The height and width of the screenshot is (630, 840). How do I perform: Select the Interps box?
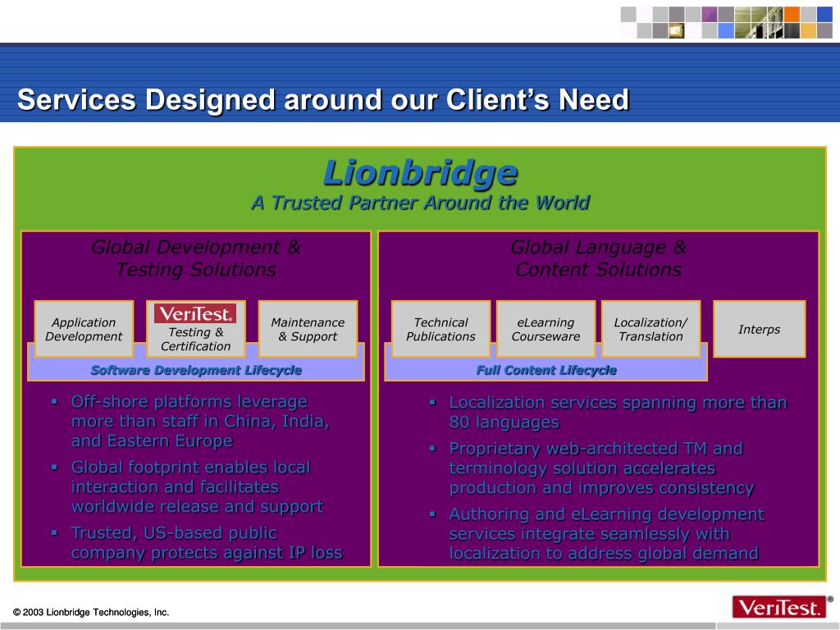coord(759,329)
